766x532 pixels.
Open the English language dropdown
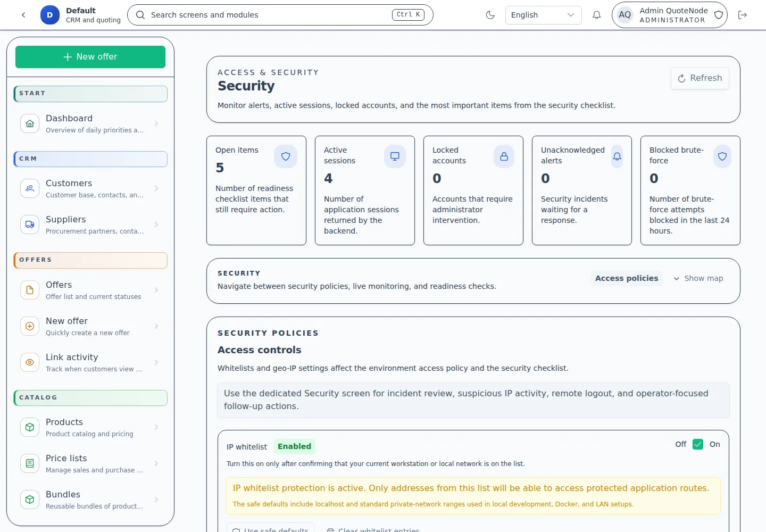pos(543,15)
